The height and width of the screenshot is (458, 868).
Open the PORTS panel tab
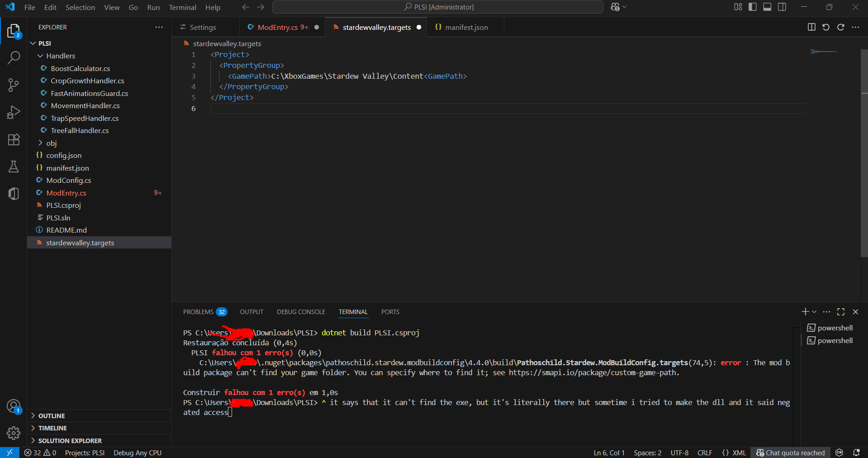point(390,312)
